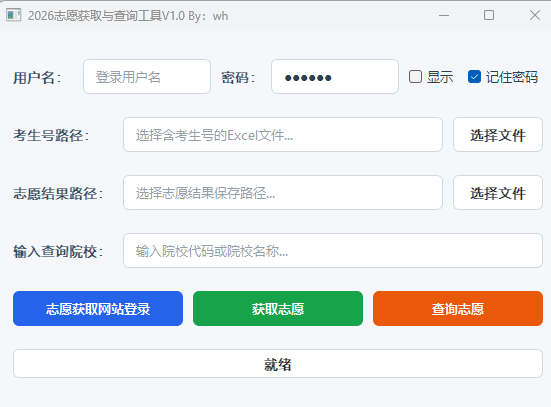Click the window title 2026志愿获取与查询工具V1.0

click(106, 16)
